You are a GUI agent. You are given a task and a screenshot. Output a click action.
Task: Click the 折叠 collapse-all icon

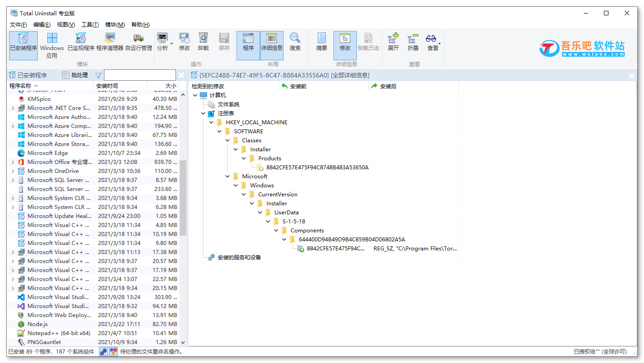(x=413, y=41)
